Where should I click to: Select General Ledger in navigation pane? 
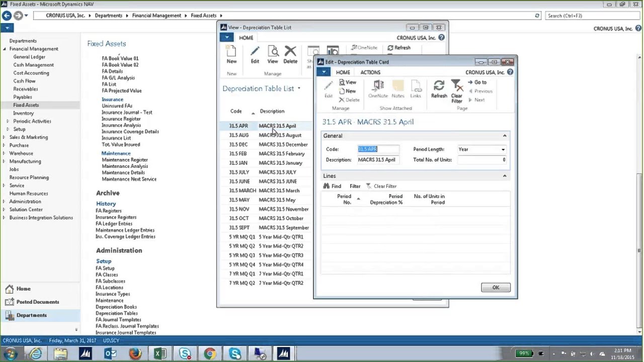(x=29, y=57)
